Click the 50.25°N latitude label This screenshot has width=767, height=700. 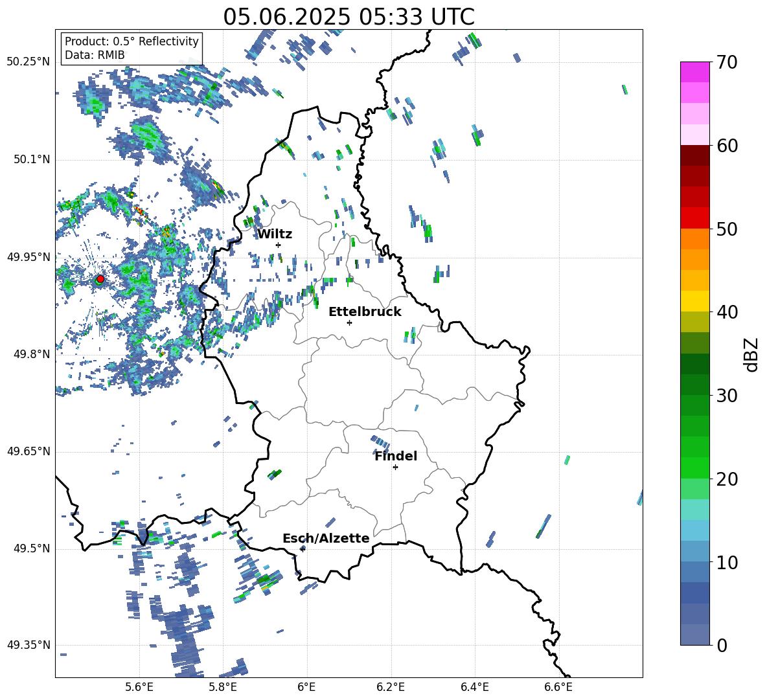click(x=29, y=62)
